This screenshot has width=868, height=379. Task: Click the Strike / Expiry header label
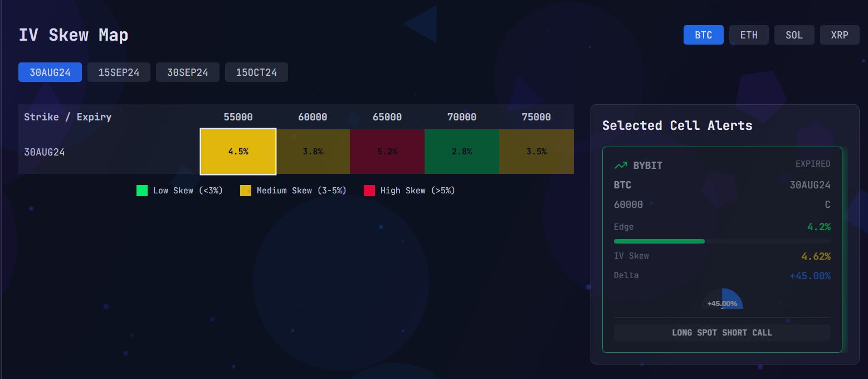68,117
